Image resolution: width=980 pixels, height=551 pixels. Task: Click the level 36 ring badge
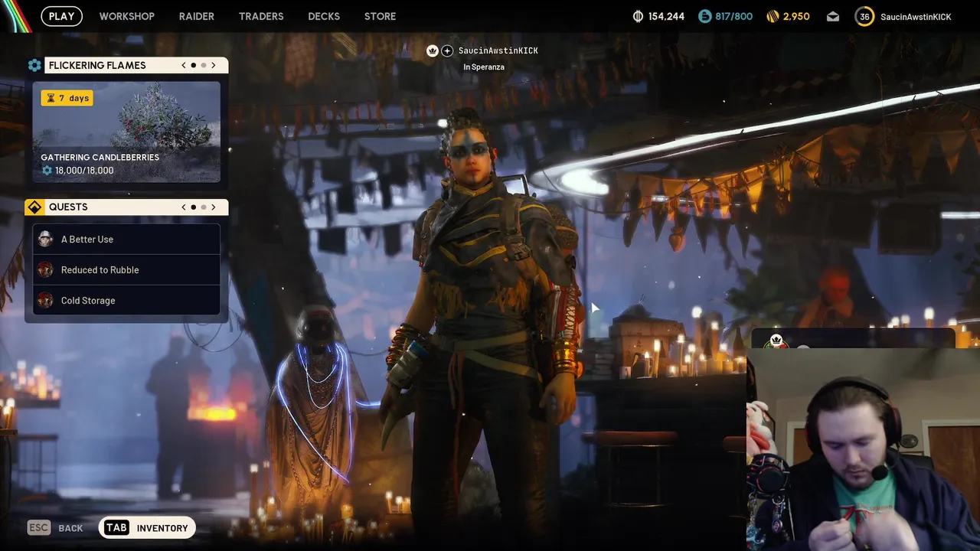point(864,16)
